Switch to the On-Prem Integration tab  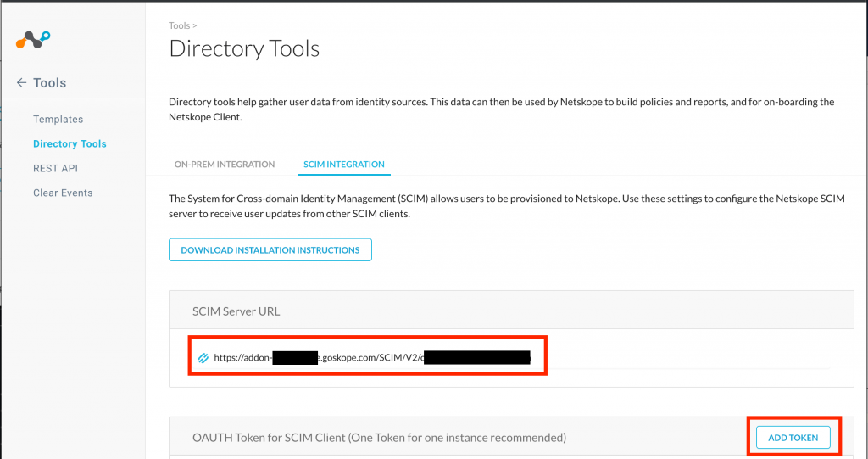click(x=225, y=164)
